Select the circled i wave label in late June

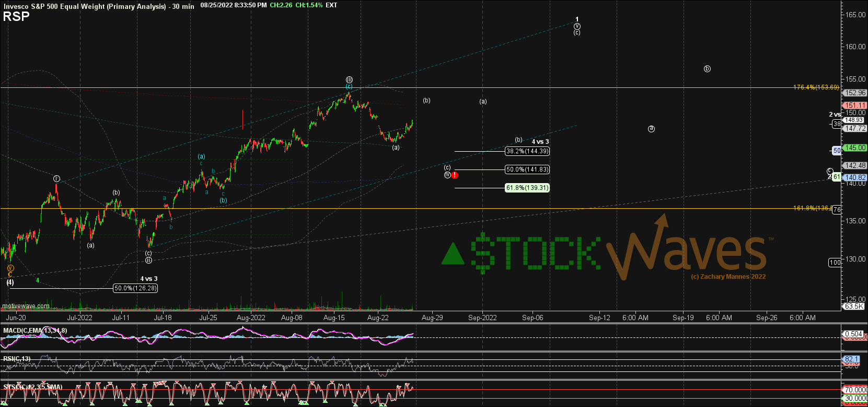(x=56, y=179)
